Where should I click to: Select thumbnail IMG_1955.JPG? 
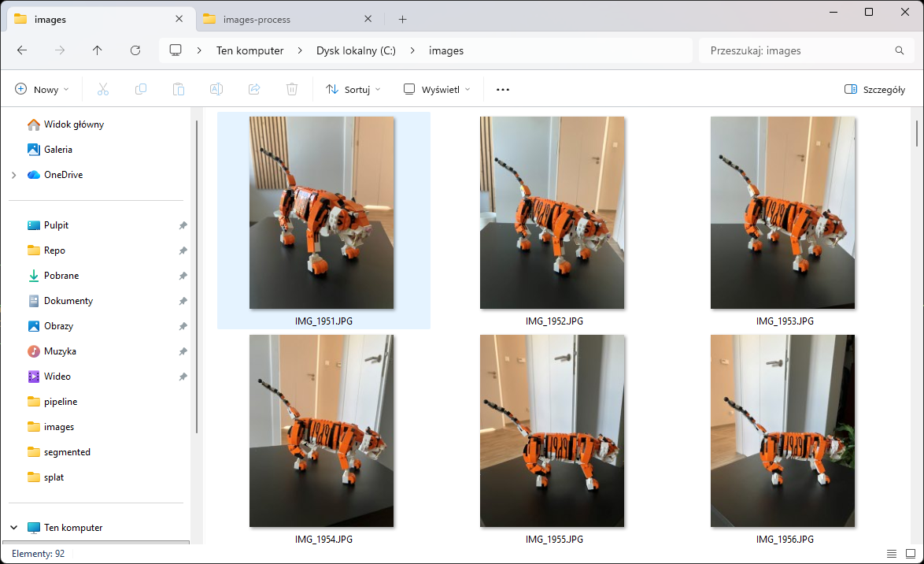(553, 431)
